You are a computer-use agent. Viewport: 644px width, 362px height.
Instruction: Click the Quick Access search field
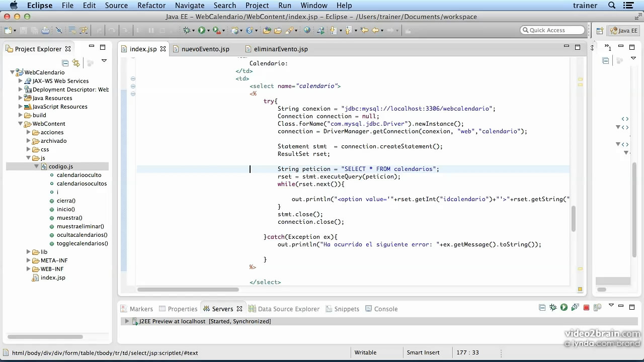552,30
